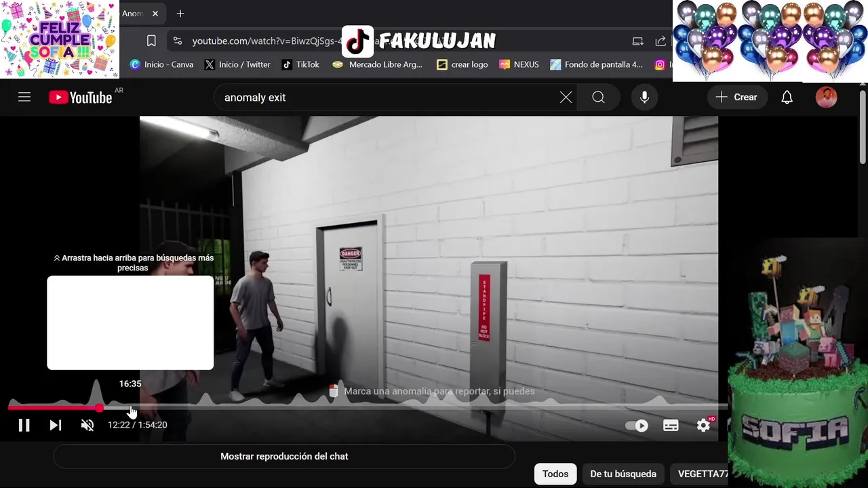Open the NEXUS bookmark

coord(519,64)
